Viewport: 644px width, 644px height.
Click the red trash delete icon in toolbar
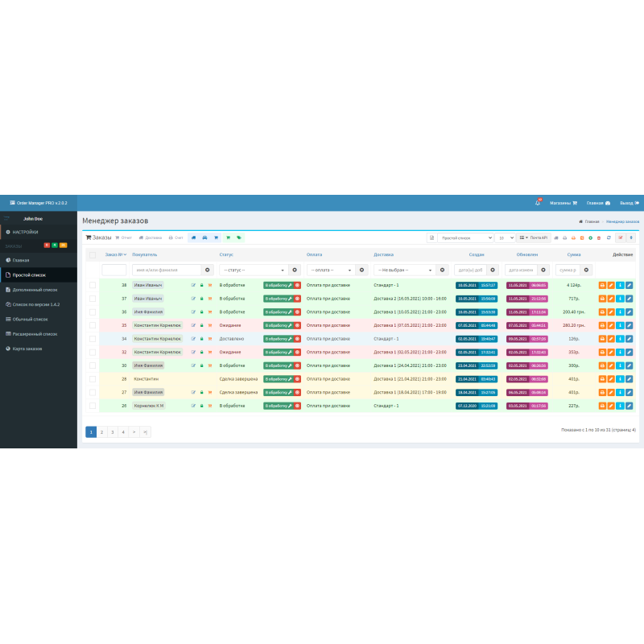(599, 237)
